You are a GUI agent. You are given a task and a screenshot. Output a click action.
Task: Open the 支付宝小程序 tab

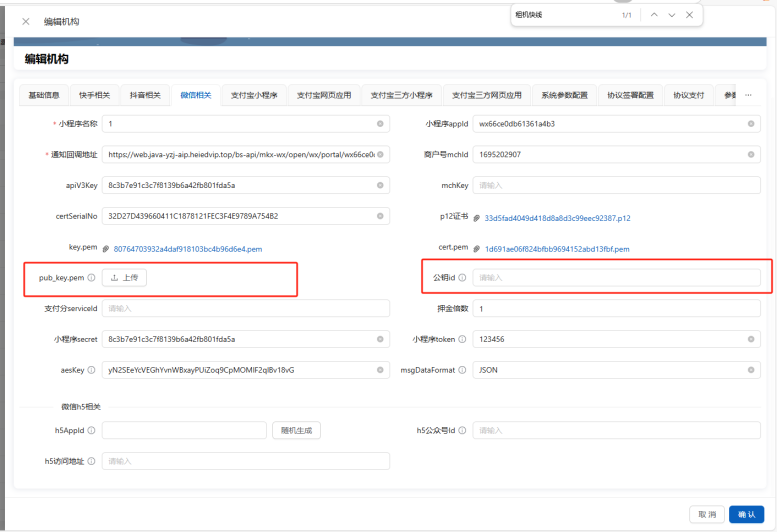point(254,95)
